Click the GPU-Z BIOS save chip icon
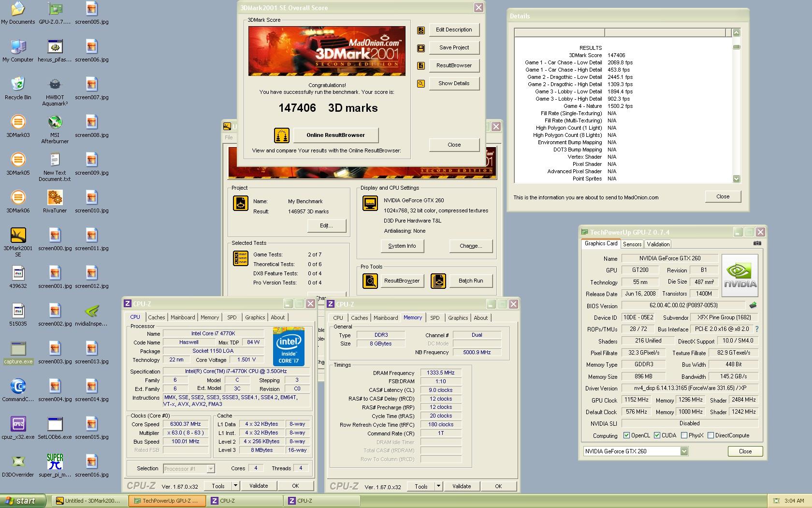 (x=753, y=305)
